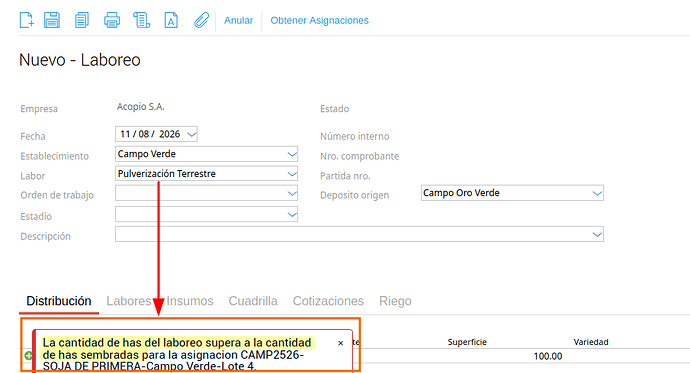
Task: Click Obtener Asignaciones
Action: (319, 21)
